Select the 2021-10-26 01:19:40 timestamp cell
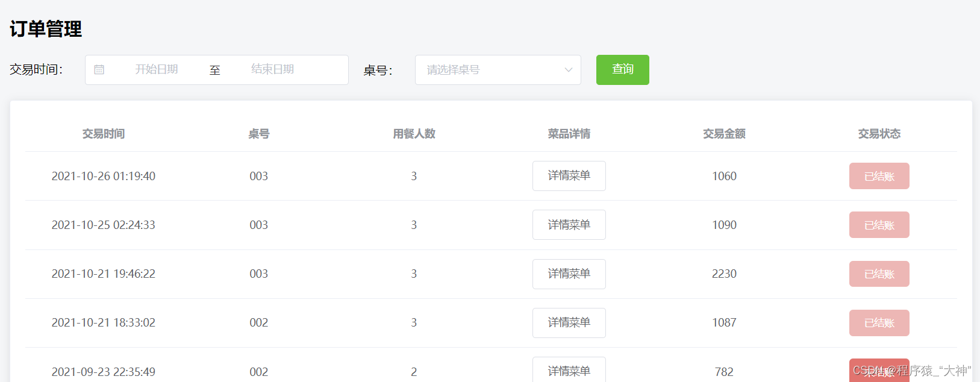 pos(104,176)
